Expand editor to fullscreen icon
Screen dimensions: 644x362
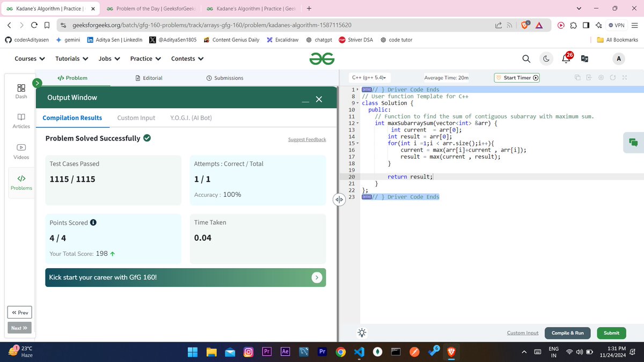point(624,78)
